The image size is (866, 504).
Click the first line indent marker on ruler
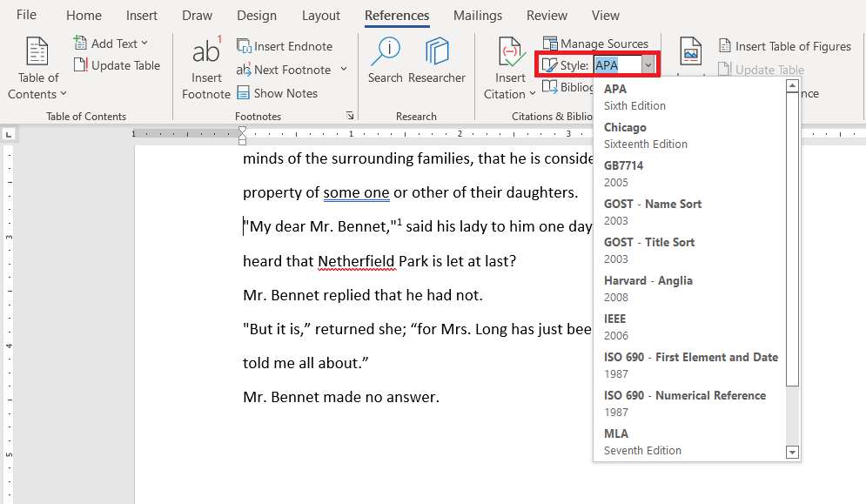click(x=242, y=131)
